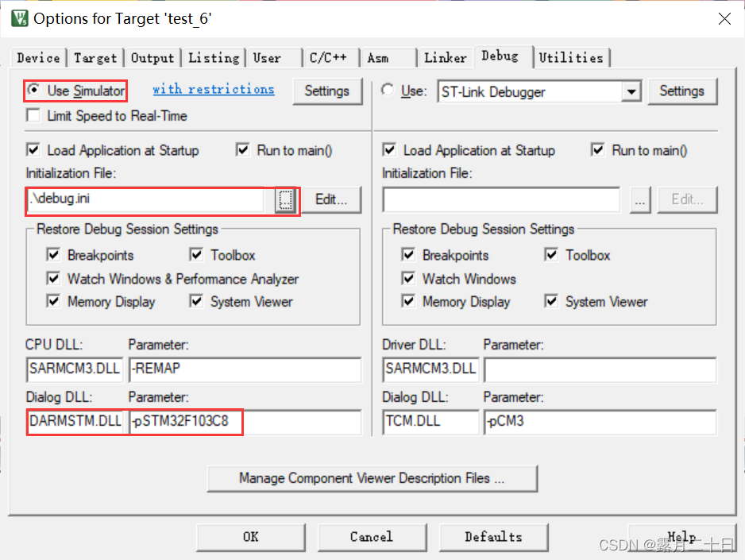Open the Help button
745x560 pixels.
click(681, 537)
